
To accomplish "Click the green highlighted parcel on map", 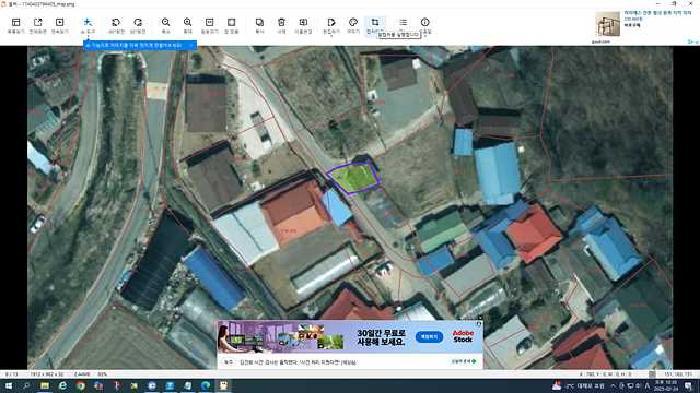I will pos(354,178).
